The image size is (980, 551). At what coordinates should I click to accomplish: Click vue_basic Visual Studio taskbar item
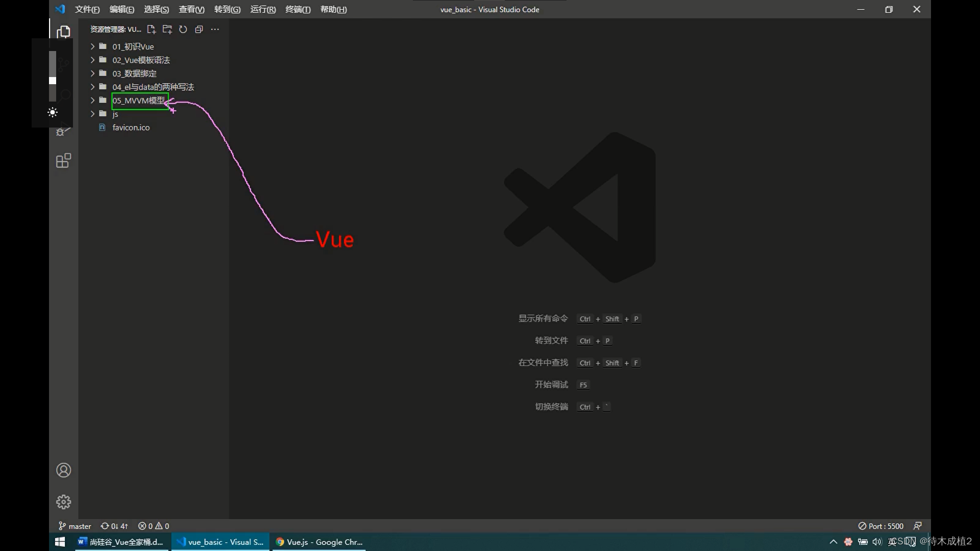coord(220,542)
